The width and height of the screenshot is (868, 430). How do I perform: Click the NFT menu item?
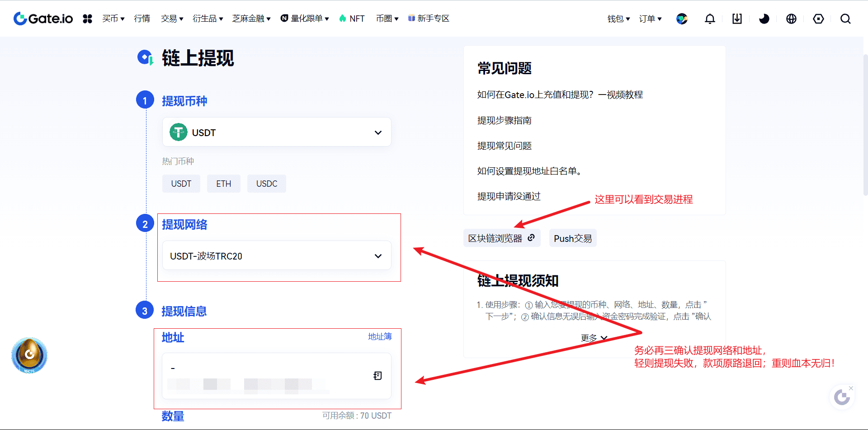[x=352, y=19]
